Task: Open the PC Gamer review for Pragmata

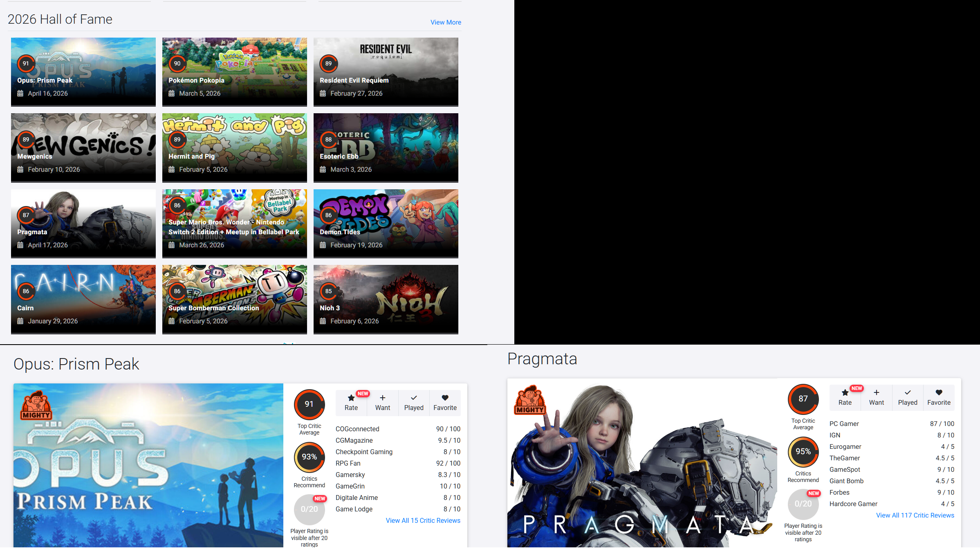Action: click(844, 424)
